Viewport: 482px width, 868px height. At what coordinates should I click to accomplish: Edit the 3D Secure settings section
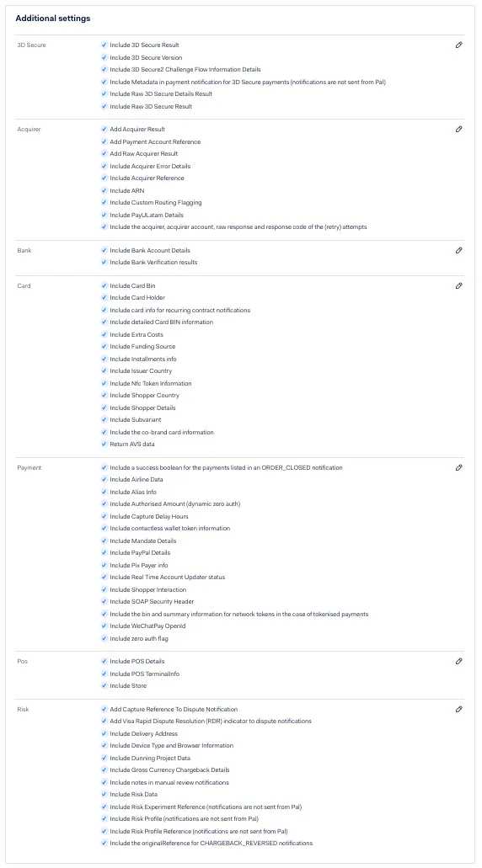(458, 45)
